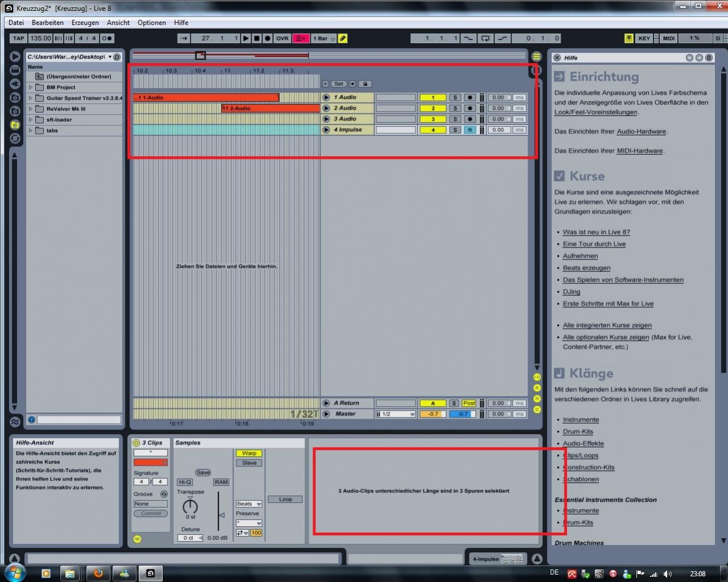Open the Audio-Hardware link
The height and width of the screenshot is (582, 728).
coord(641,131)
